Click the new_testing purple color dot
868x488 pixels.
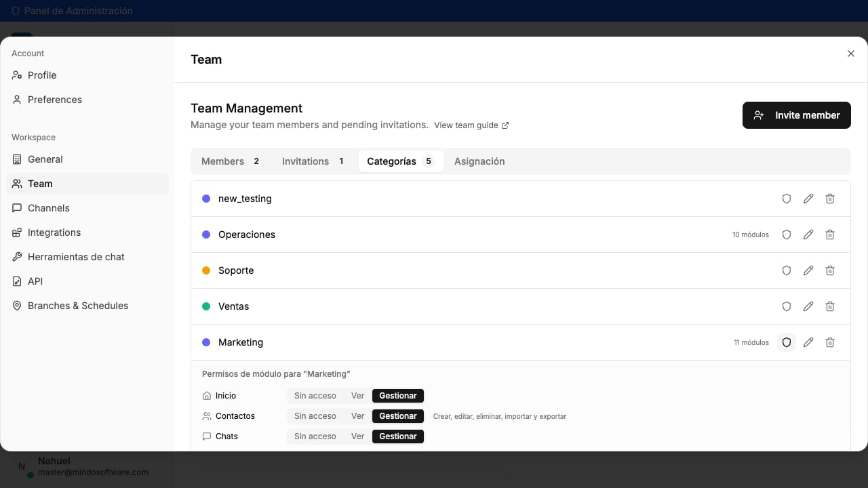click(x=206, y=199)
